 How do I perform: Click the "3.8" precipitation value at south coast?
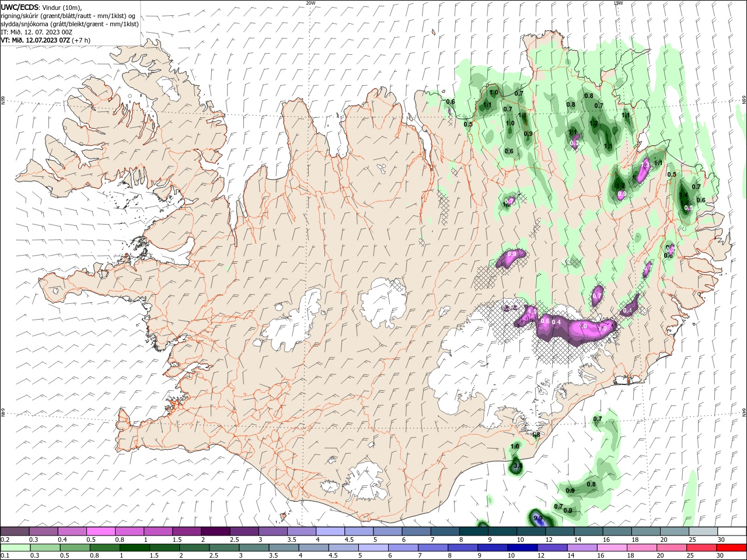(x=517, y=466)
